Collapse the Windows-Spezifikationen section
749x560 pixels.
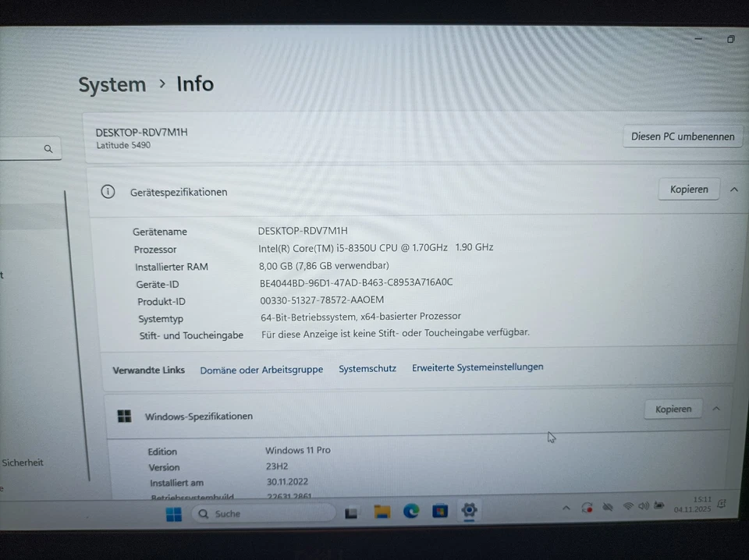(x=716, y=407)
